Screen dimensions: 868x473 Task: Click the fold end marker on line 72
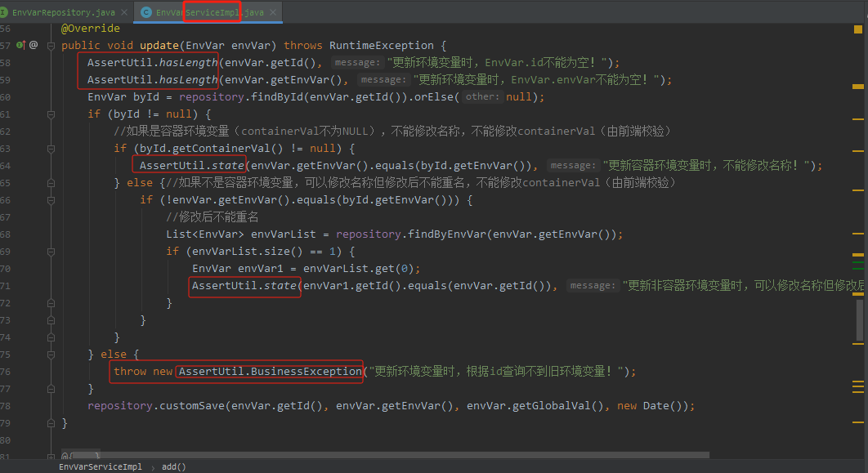point(51,303)
